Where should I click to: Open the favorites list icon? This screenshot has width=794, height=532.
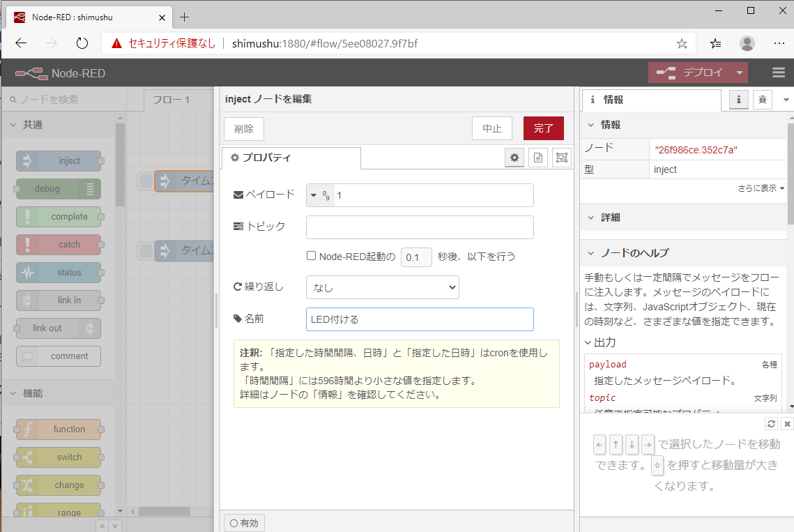(x=715, y=43)
